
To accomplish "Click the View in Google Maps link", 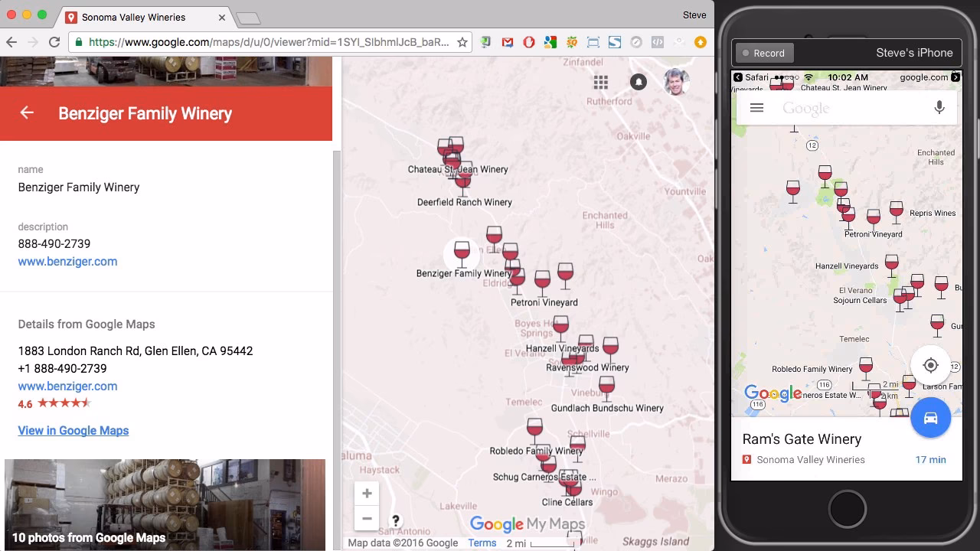I will click(x=73, y=430).
